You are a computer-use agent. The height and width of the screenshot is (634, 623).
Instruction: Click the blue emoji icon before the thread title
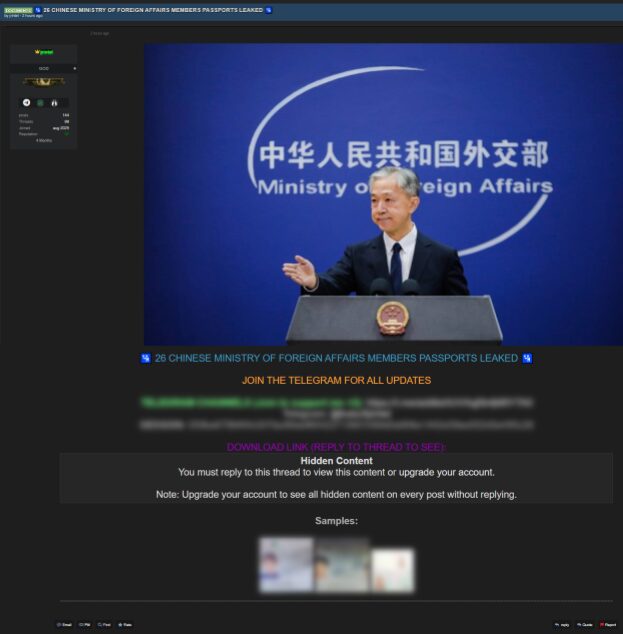tap(38, 10)
